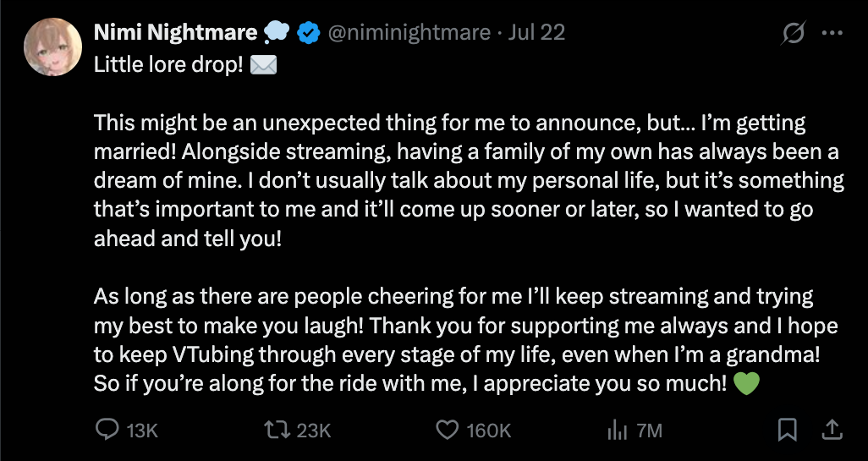Viewport: 868px width, 461px height.
Task: Like the post with the heart icon
Action: 447,431
